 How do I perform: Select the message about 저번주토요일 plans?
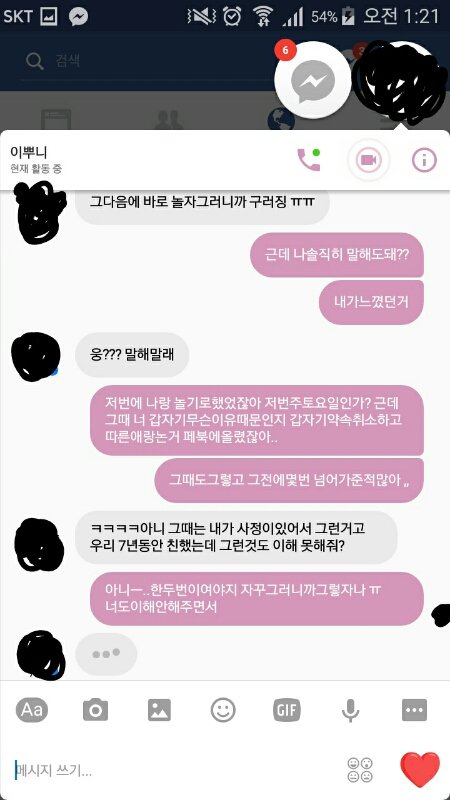(257, 420)
